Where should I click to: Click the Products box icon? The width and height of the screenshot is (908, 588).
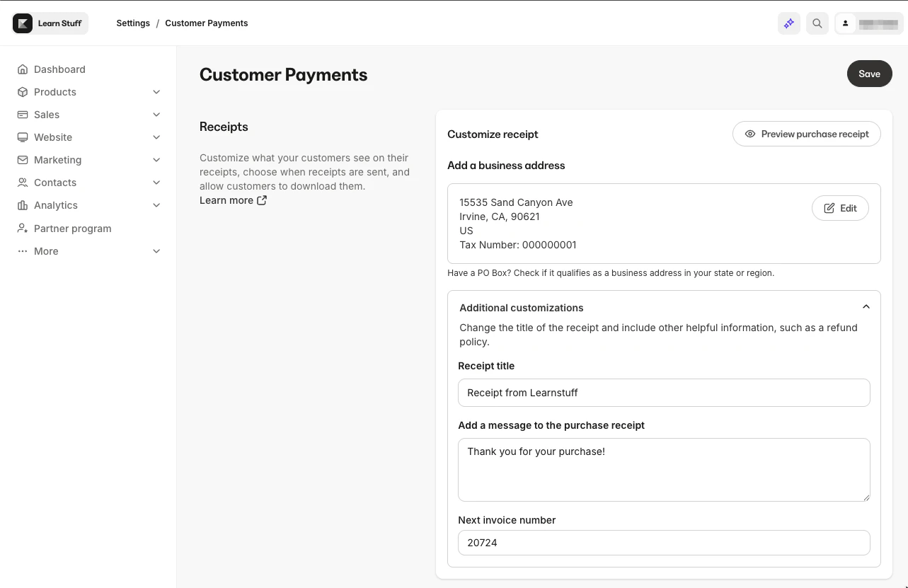tap(22, 91)
